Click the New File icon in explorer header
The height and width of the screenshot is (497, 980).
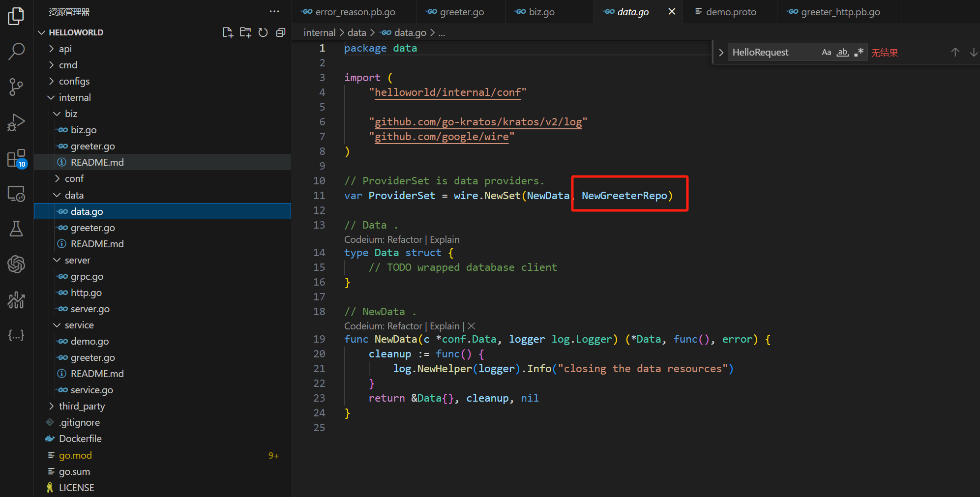pos(227,32)
